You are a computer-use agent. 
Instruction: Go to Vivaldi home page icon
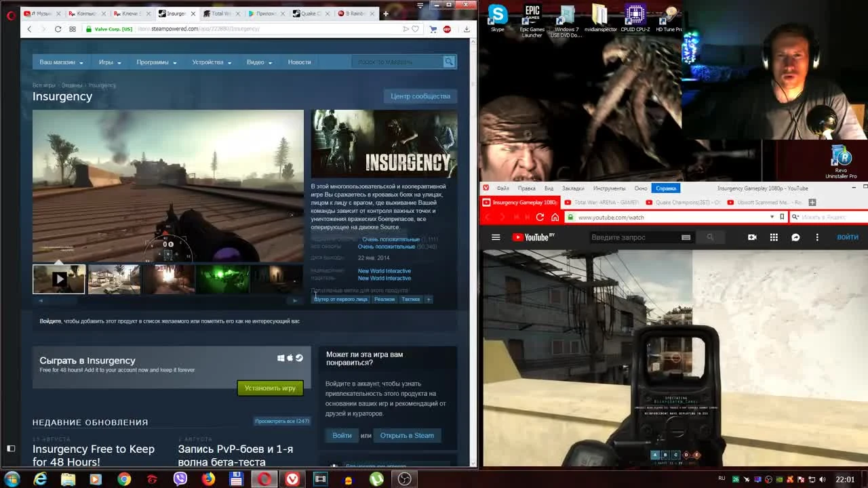[x=555, y=217]
